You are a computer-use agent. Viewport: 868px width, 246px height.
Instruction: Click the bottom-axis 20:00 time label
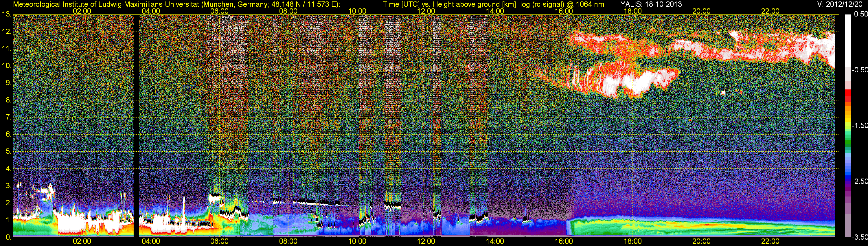702,241
